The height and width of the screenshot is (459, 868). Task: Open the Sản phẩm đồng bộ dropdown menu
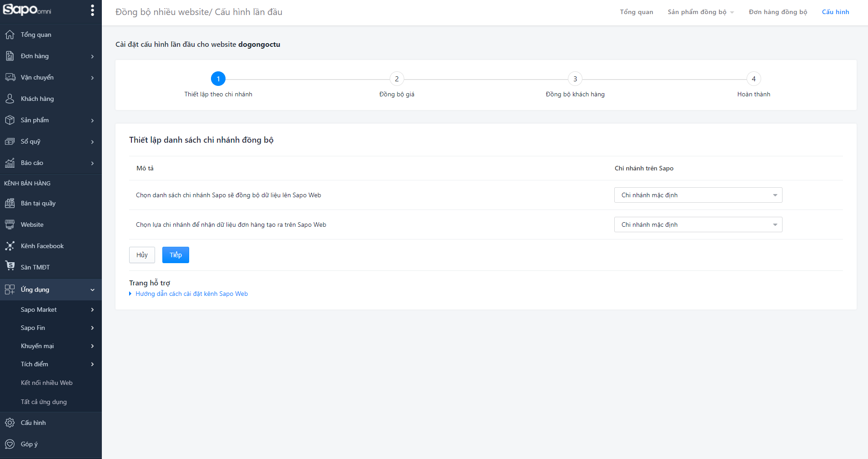coord(701,12)
